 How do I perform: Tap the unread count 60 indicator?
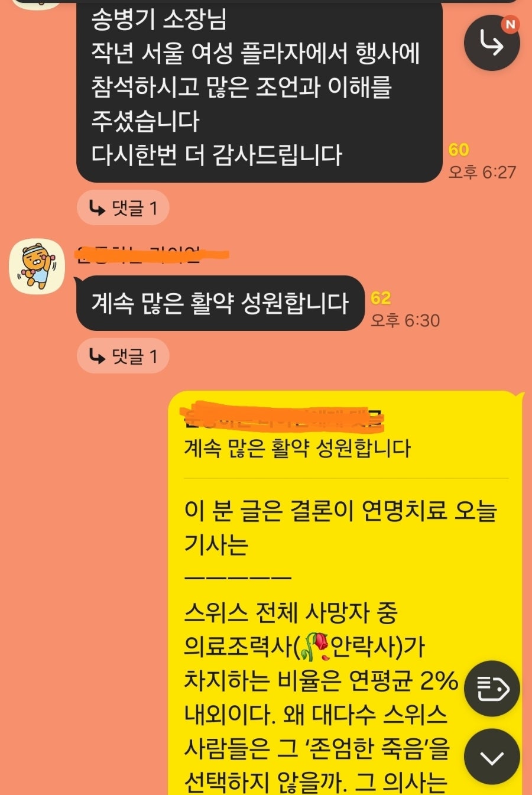pyautogui.click(x=459, y=150)
